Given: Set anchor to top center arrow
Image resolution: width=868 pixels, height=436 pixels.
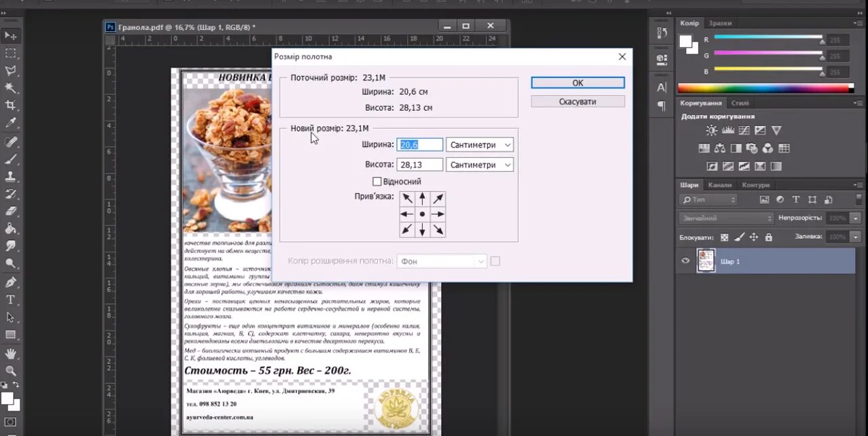Looking at the screenshot, I should pyautogui.click(x=422, y=199).
